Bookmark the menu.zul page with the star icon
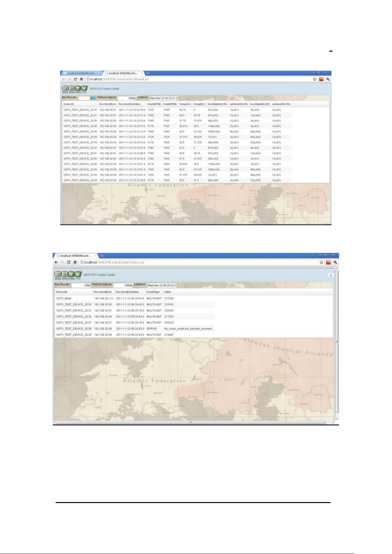The height and width of the screenshot is (554, 392). pos(322,262)
